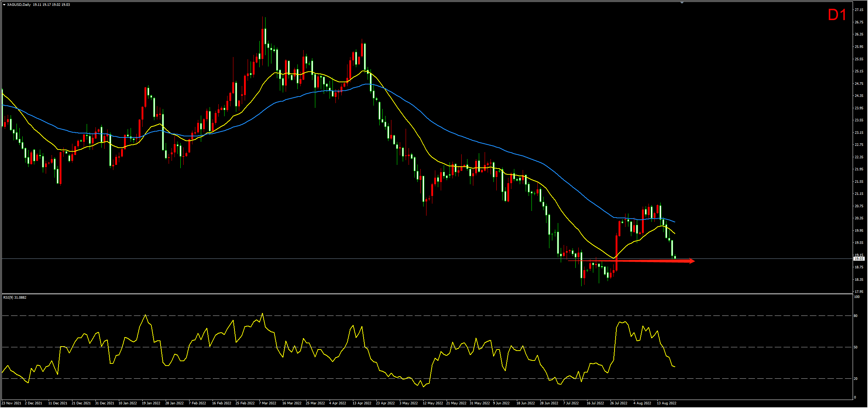Click the 9 Jun 2022 date label
The image size is (868, 408).
(501, 403)
